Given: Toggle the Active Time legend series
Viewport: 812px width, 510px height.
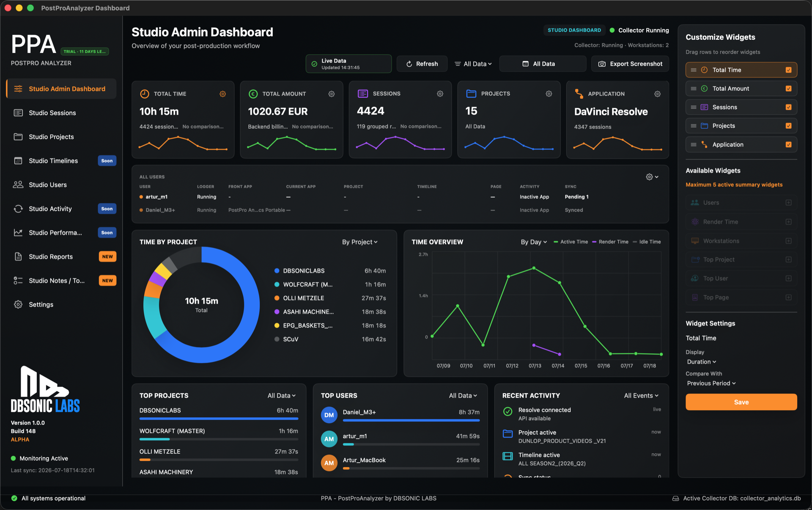Looking at the screenshot, I should [571, 242].
